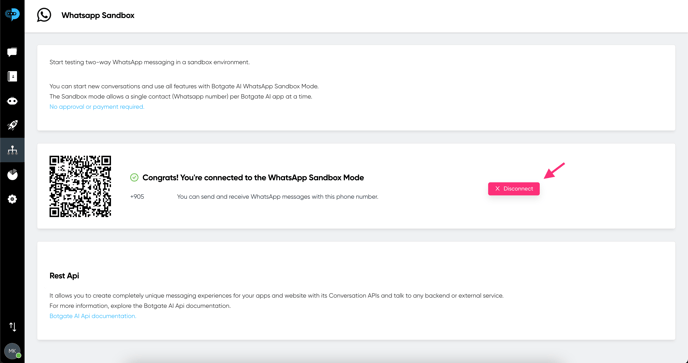Open the settings gear sidebar icon

coord(12,199)
